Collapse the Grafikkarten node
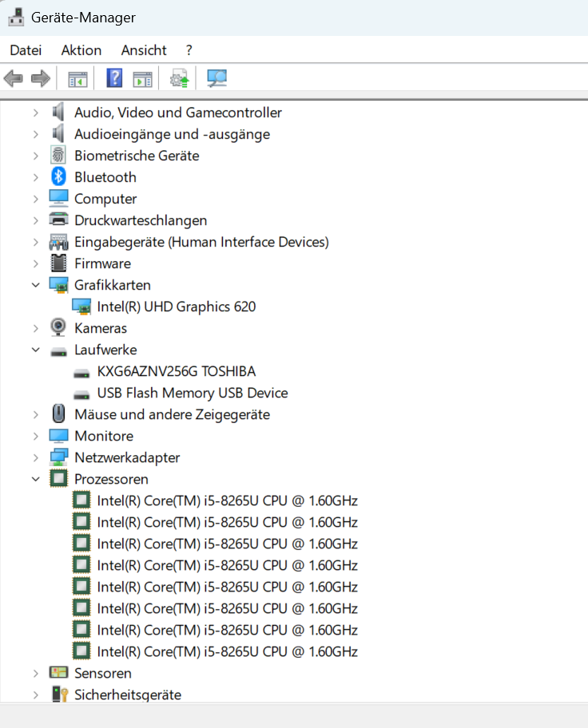Viewport: 588px width, 728px height. pyautogui.click(x=36, y=285)
